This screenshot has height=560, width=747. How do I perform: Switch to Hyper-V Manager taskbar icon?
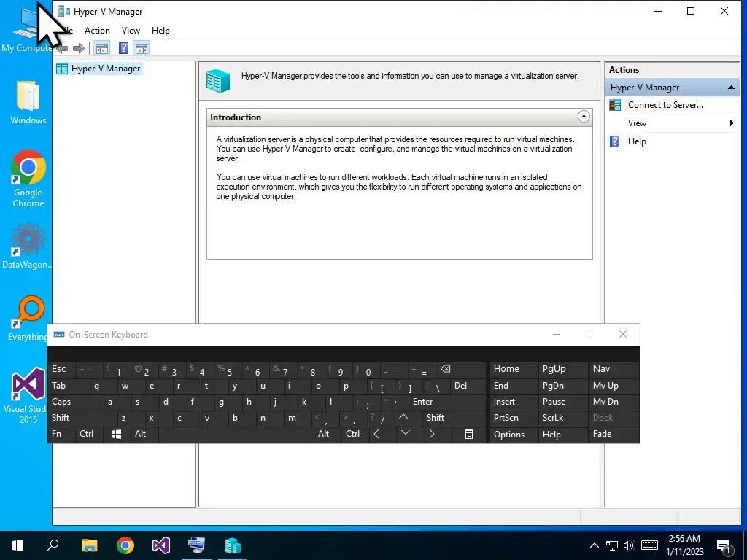point(233,545)
